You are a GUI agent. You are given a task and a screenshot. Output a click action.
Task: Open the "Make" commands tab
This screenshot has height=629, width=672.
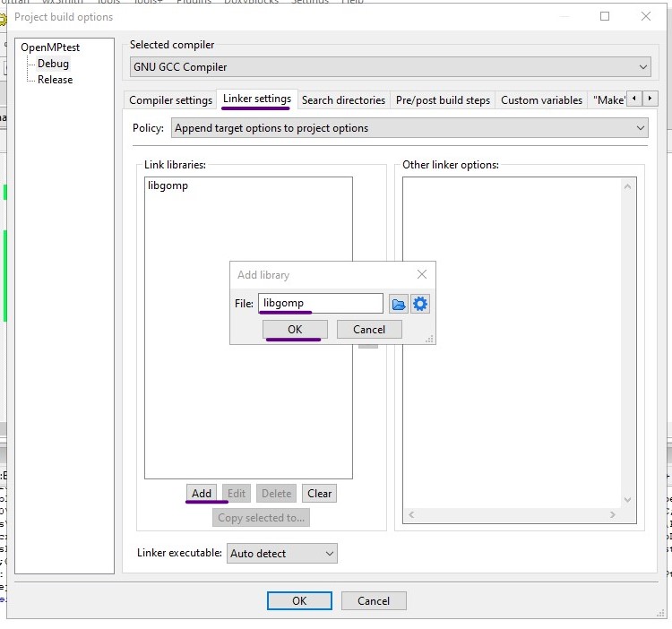(x=608, y=100)
